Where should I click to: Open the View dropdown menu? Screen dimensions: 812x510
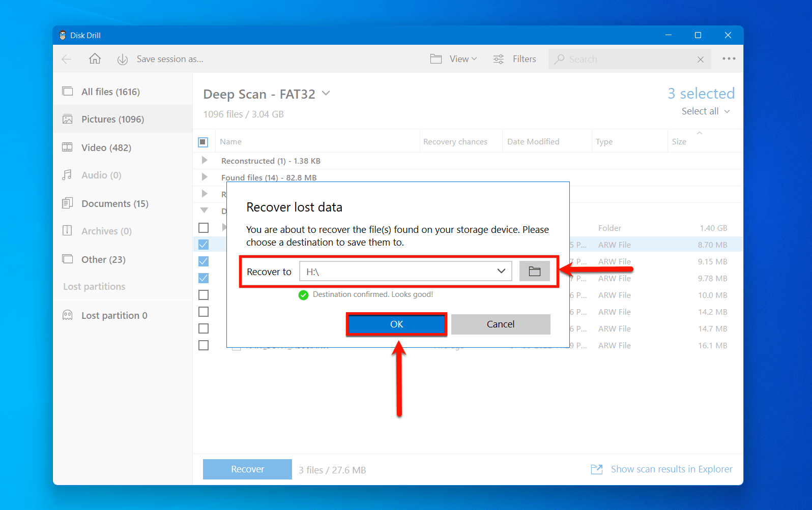click(454, 59)
